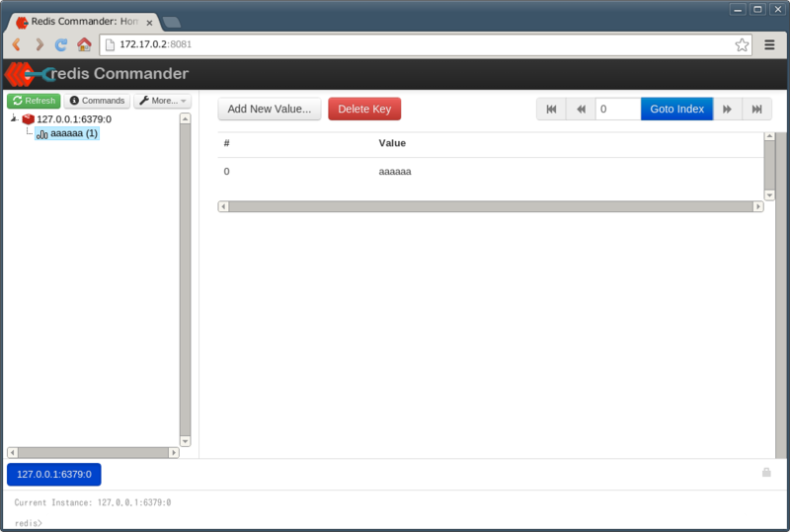Delete the current key
Screen dimensions: 790x532
(x=364, y=109)
